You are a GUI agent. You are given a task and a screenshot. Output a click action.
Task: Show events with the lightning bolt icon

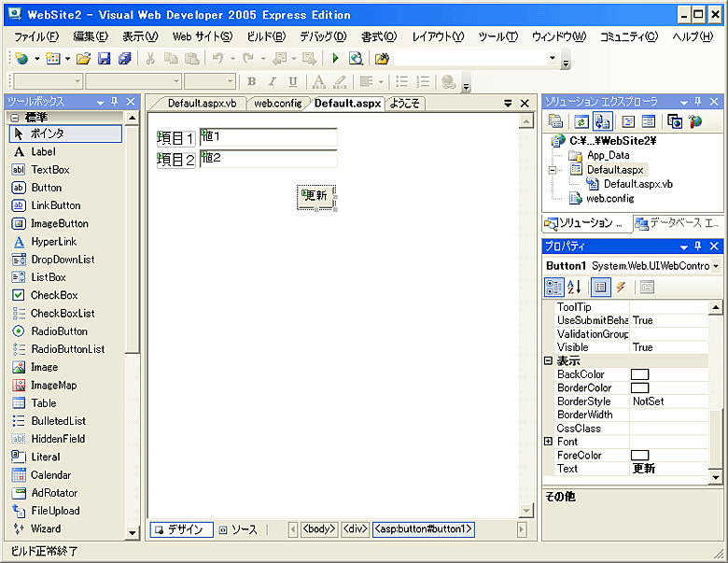pos(621,287)
